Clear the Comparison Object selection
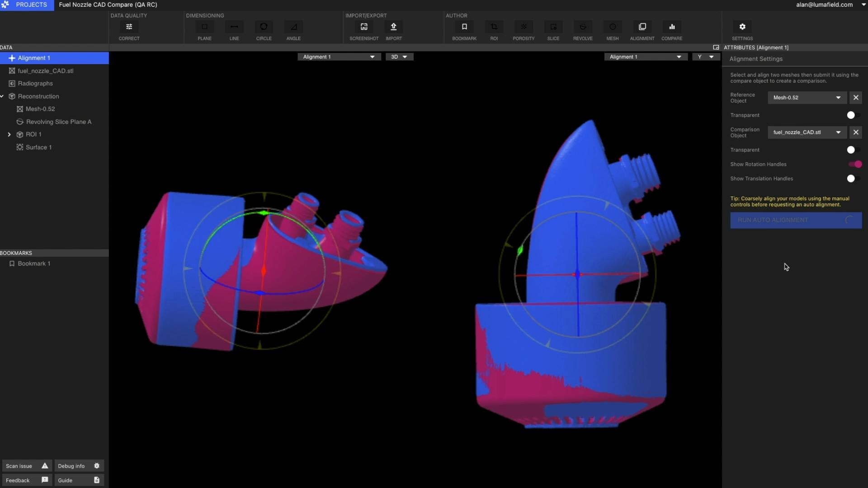 [856, 132]
